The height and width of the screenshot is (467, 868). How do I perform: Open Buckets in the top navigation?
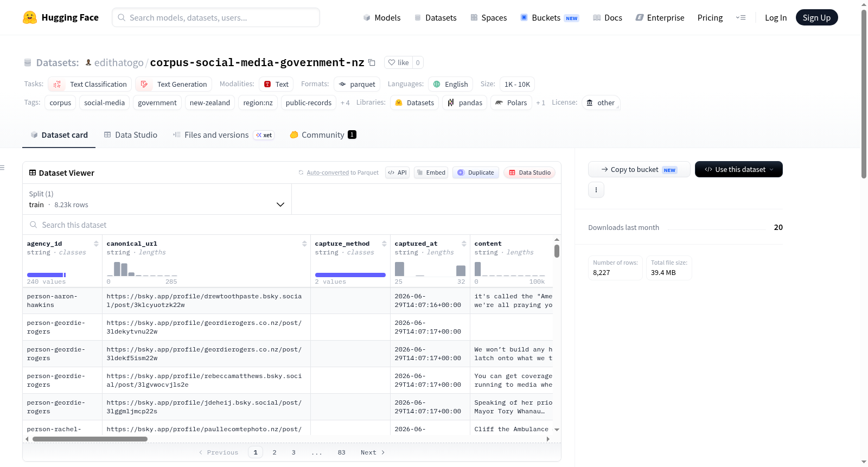[550, 17]
